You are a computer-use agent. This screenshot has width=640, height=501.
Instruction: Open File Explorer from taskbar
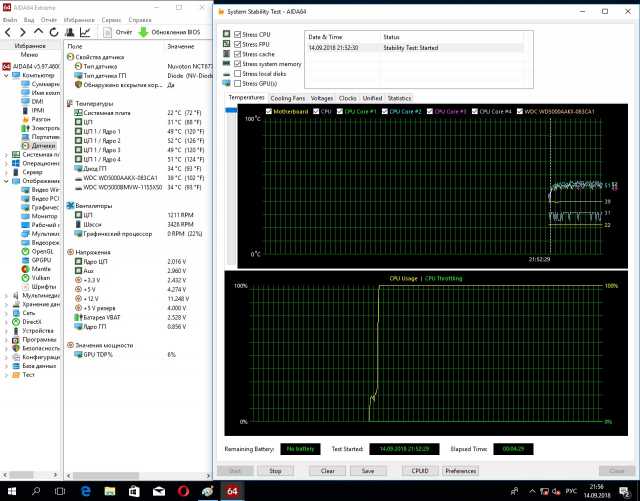(110, 491)
